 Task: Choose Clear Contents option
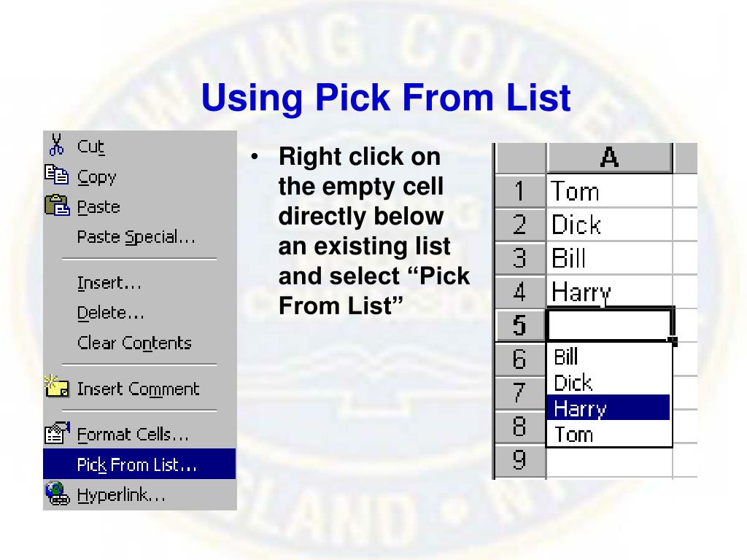point(134,343)
